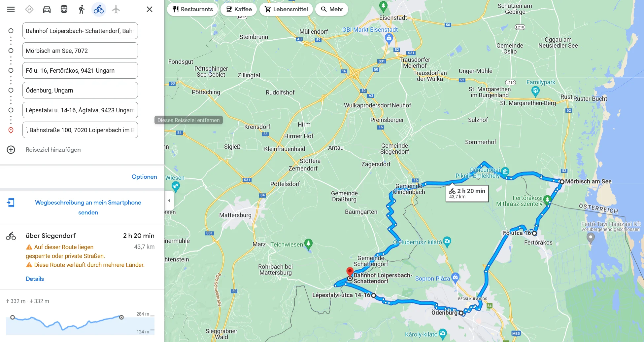The height and width of the screenshot is (342, 644).
Task: Search for Restaurants nearby
Action: 192,9
